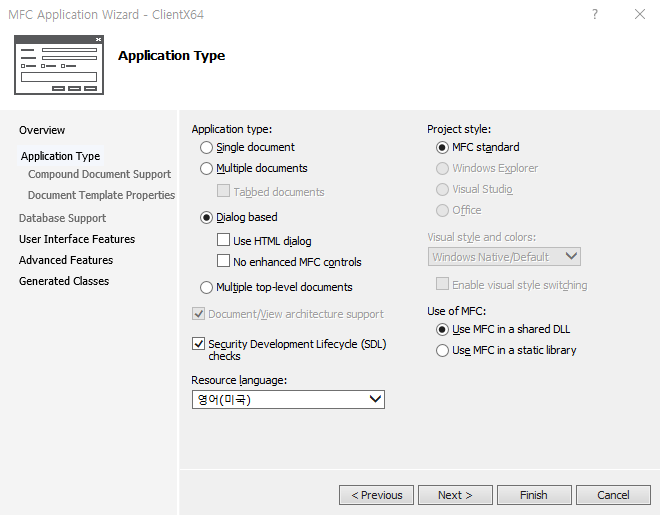
Task: Close the MFC Application Wizard window
Action: [x=640, y=14]
